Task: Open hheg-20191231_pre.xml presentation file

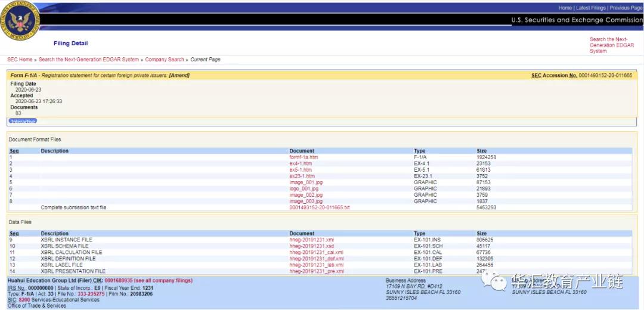Action: [x=317, y=271]
